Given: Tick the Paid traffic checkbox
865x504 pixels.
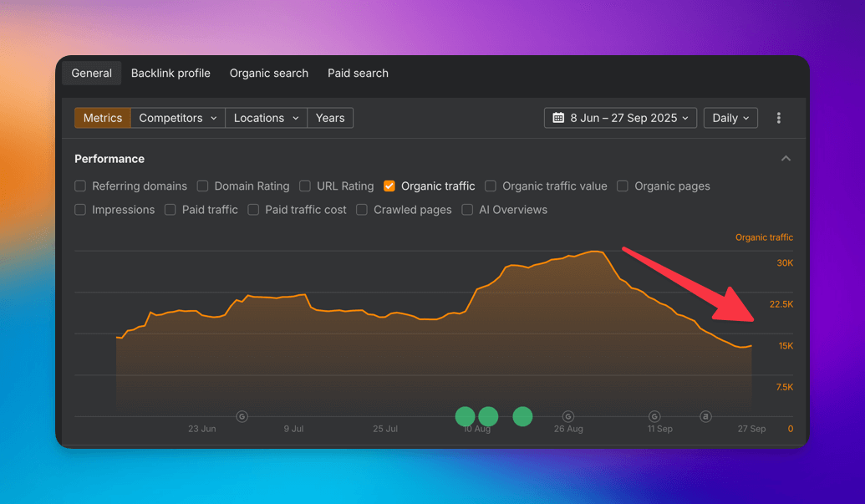Looking at the screenshot, I should point(170,210).
